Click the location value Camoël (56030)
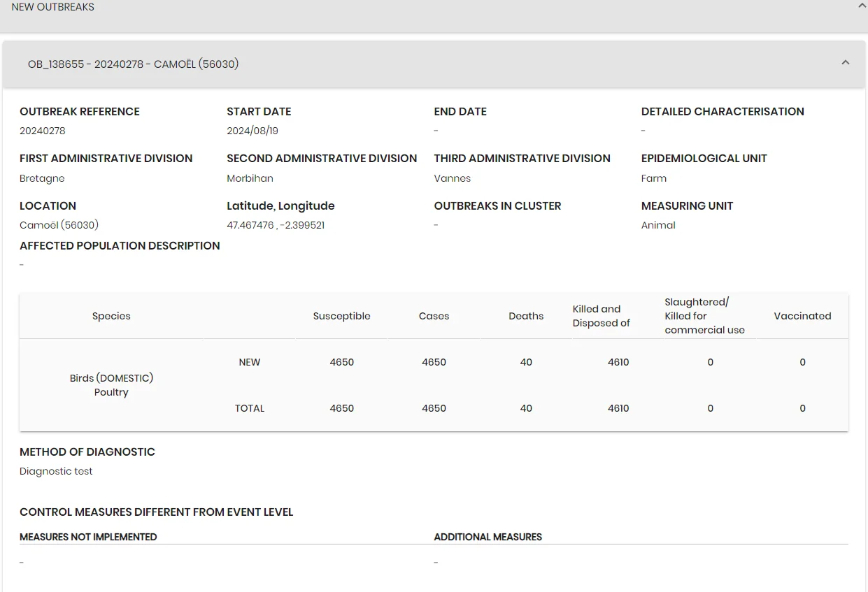 click(x=59, y=225)
